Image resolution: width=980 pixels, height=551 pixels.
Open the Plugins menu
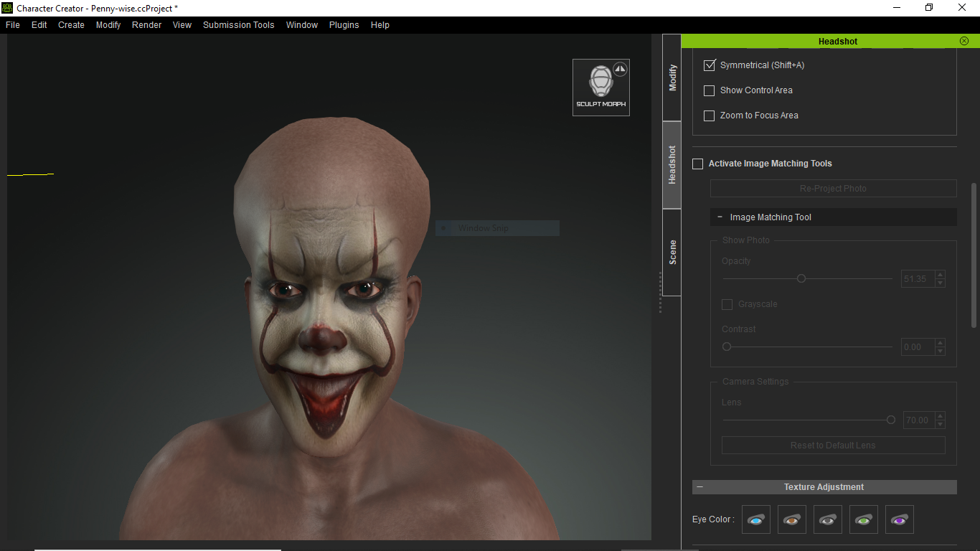[x=344, y=24]
